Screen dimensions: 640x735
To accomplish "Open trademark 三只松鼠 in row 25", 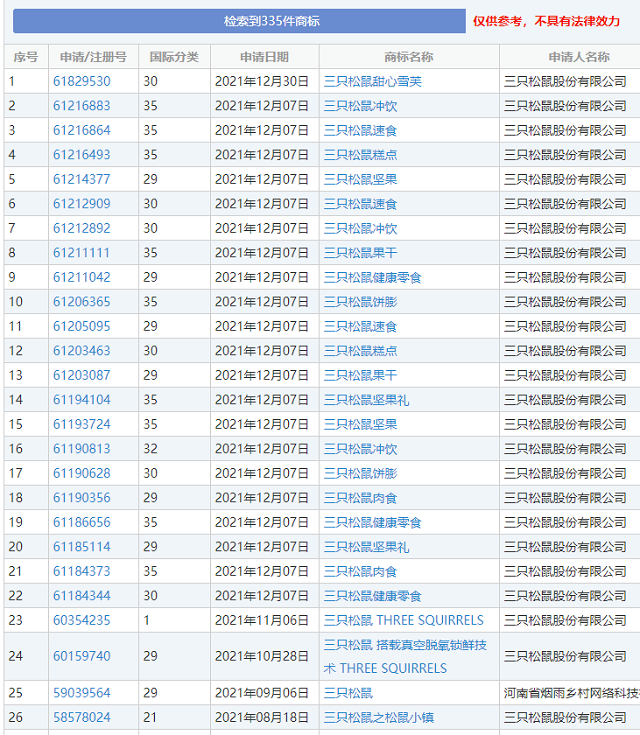I will coord(348,693).
